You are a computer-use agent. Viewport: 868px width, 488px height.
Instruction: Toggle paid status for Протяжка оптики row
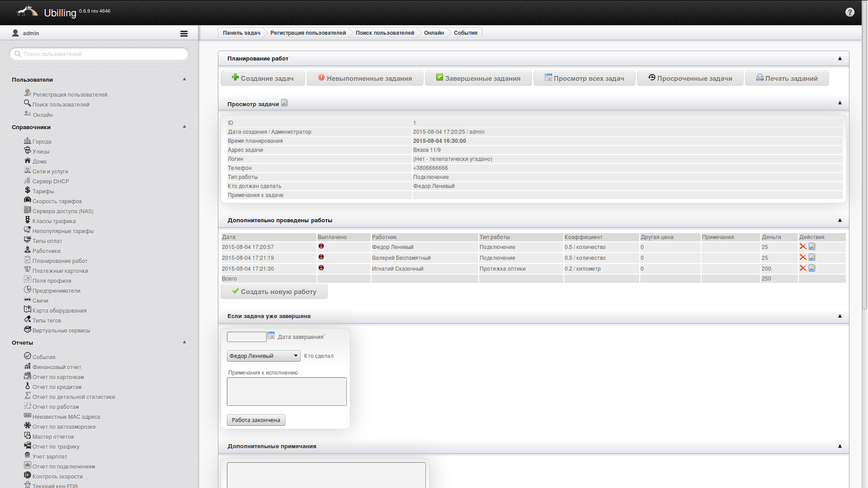click(321, 268)
